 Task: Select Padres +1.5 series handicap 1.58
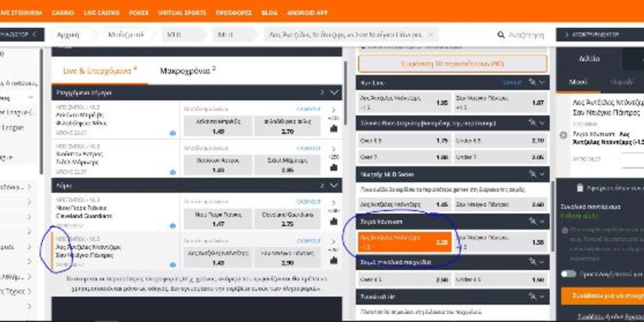click(x=500, y=242)
